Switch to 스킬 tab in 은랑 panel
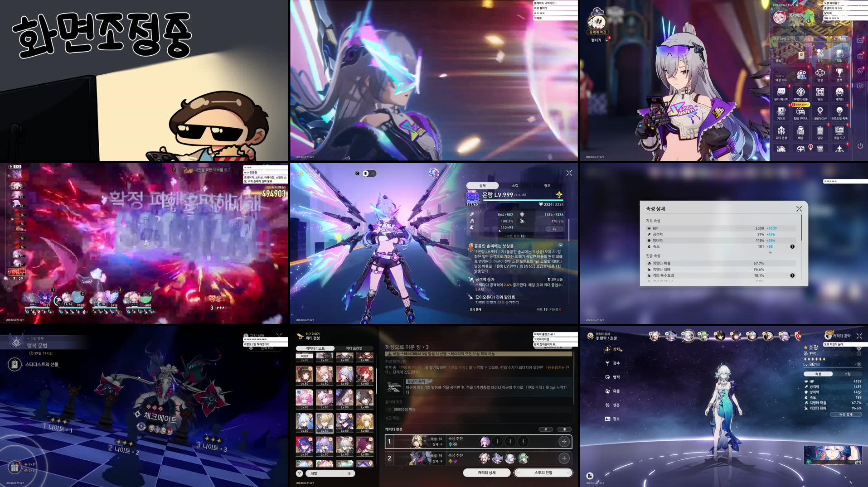The height and width of the screenshot is (487, 868). [515, 186]
